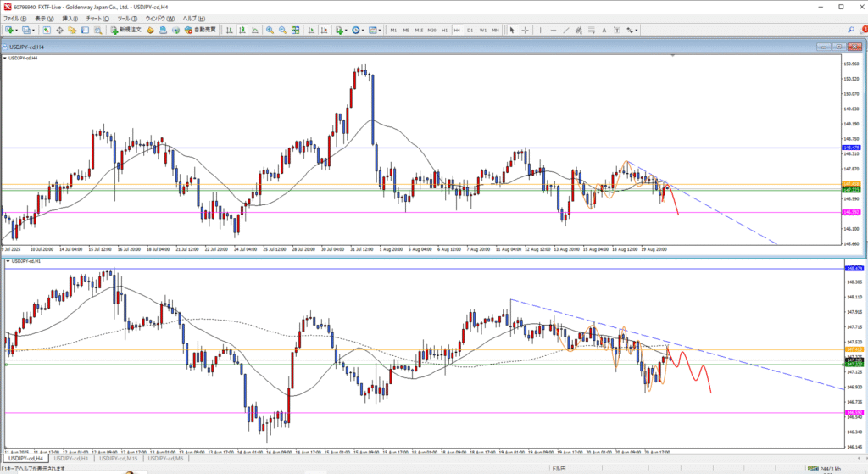Click the zoom out magnifier icon
The image size is (868, 474).
[282, 30]
